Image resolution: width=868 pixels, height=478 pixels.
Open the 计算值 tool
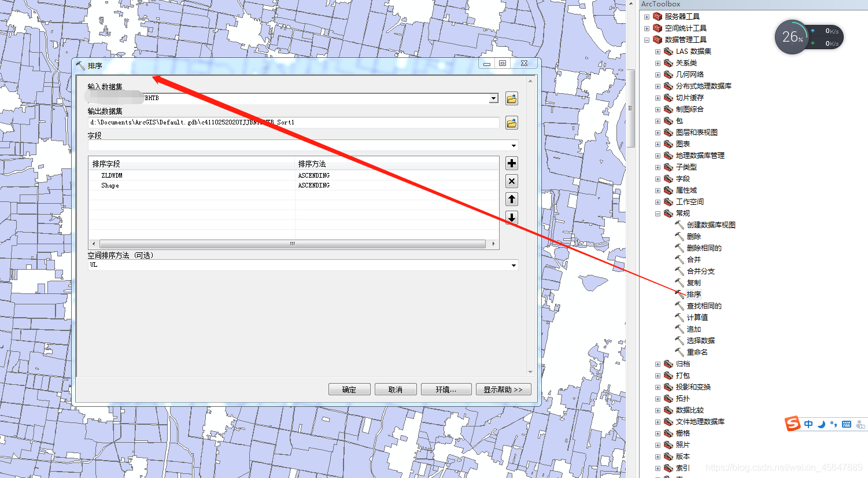pyautogui.click(x=697, y=318)
